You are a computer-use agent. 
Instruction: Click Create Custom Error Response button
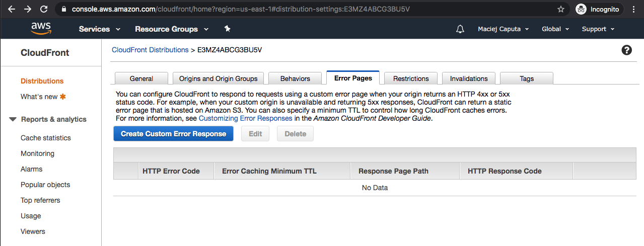(x=173, y=134)
